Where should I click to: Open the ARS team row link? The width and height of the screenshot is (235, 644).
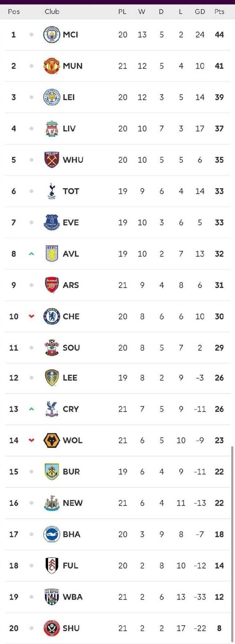pyautogui.click(x=118, y=285)
